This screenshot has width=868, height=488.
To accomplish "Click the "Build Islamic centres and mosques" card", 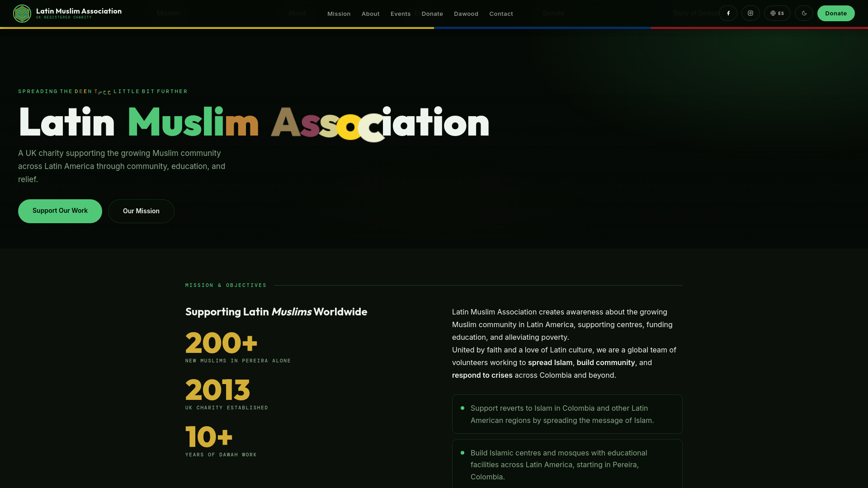I will coord(567,464).
